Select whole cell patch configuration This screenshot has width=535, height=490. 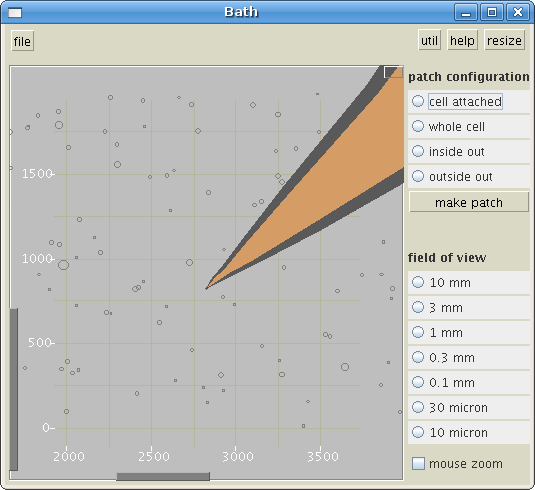(468, 126)
